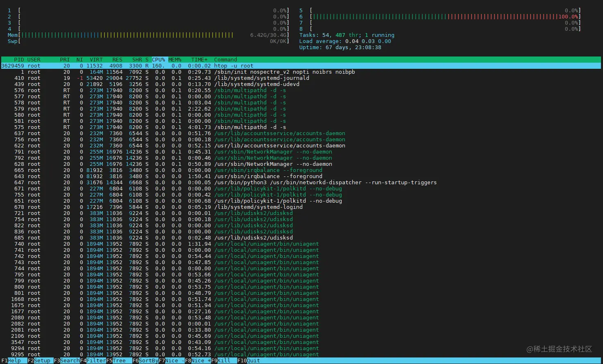Select polkitd --no-debug row PID 651
The image size is (603, 364).
301,201
